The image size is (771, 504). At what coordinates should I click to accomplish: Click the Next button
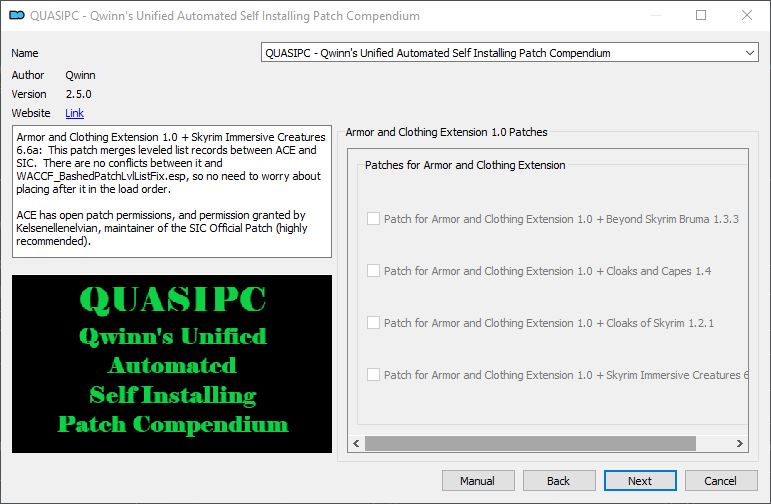[640, 480]
